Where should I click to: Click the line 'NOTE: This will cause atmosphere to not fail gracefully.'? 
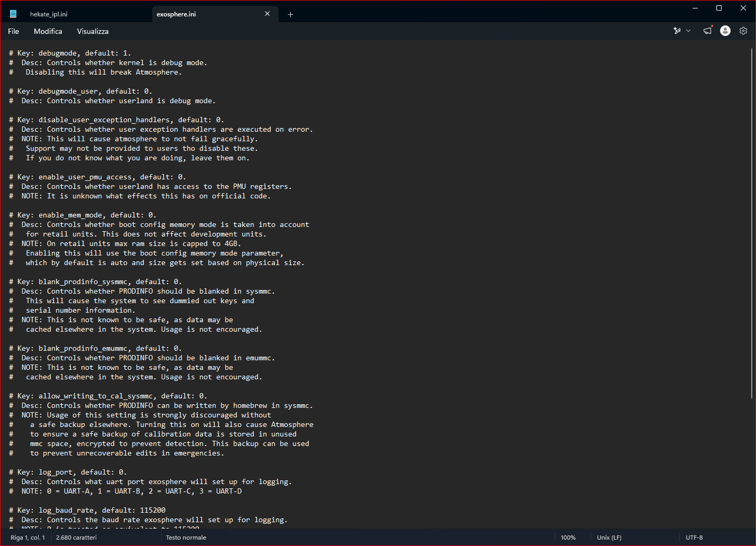133,139
